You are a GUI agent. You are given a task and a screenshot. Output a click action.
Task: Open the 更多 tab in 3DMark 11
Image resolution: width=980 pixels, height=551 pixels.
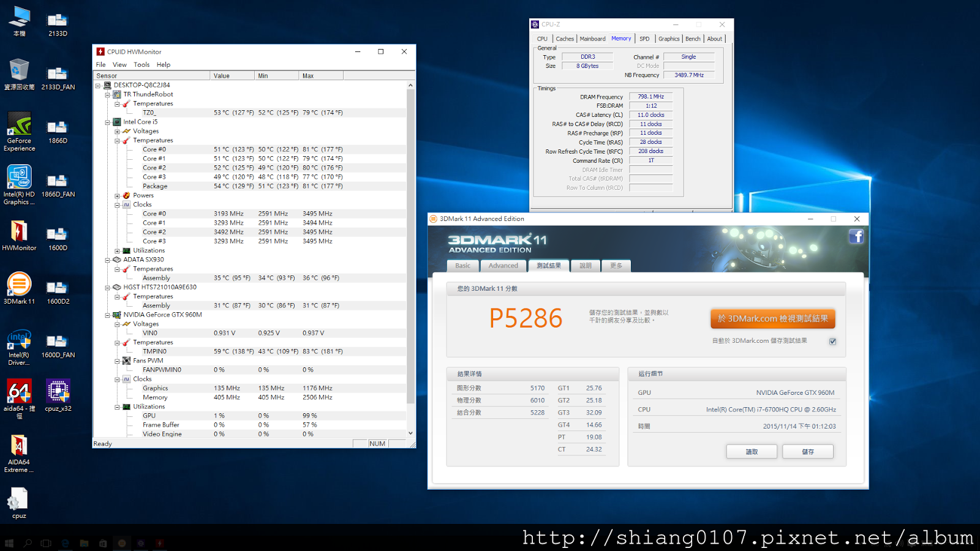616,266
